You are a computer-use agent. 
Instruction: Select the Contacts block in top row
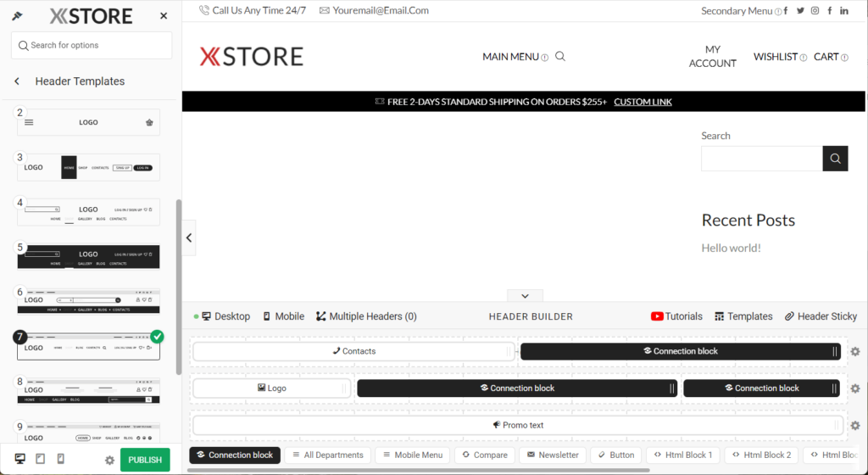353,351
